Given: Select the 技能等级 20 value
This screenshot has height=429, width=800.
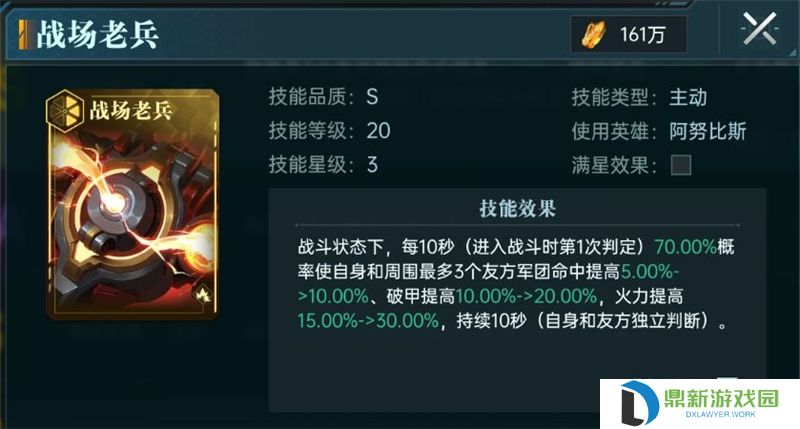Looking at the screenshot, I should (x=378, y=131).
